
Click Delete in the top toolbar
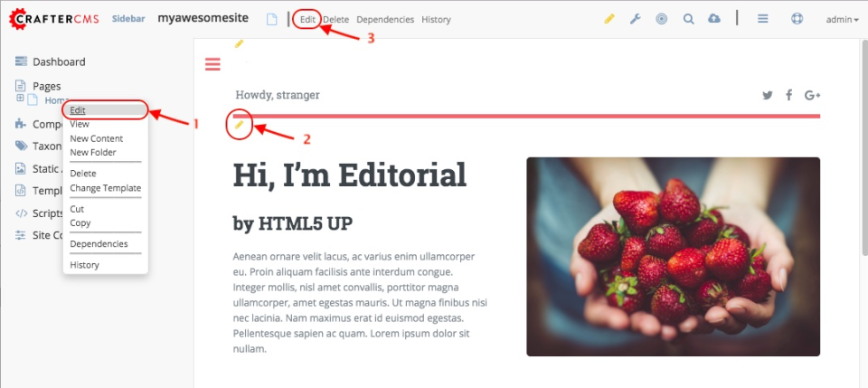point(336,19)
